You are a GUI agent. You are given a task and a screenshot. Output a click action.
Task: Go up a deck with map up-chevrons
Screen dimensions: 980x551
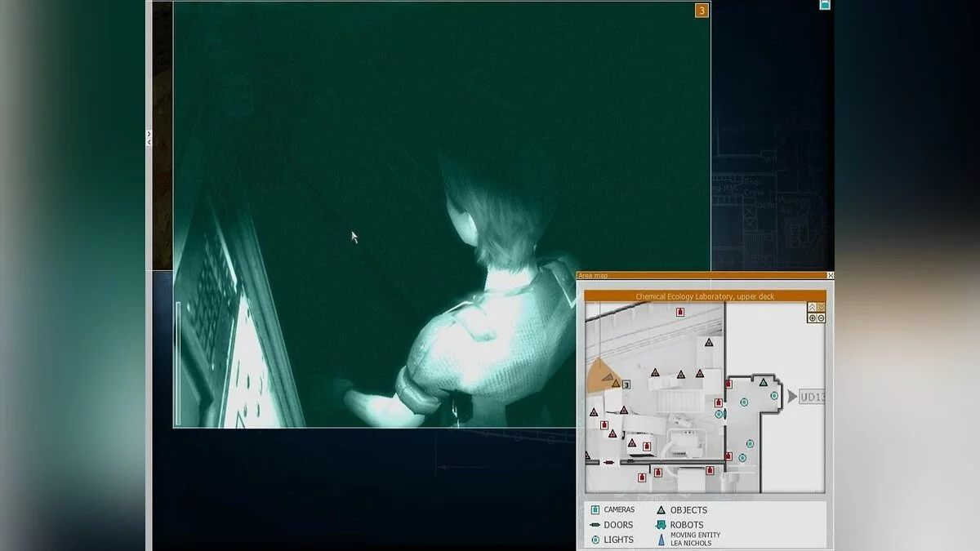coord(812,307)
